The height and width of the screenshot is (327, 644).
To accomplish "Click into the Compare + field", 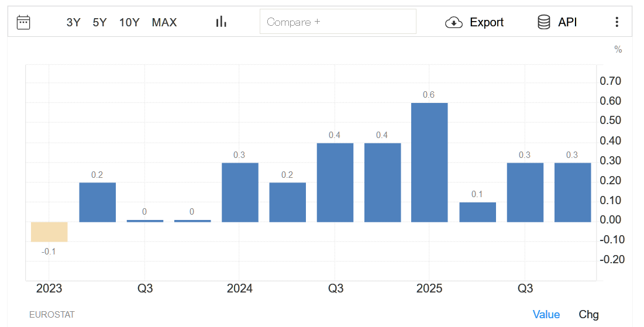I will pyautogui.click(x=338, y=22).
